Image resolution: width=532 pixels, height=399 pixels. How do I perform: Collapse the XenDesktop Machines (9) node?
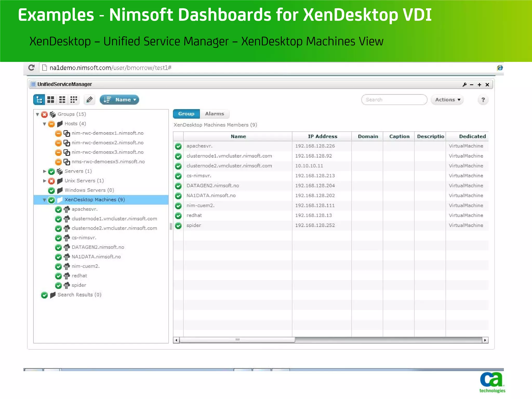click(44, 200)
